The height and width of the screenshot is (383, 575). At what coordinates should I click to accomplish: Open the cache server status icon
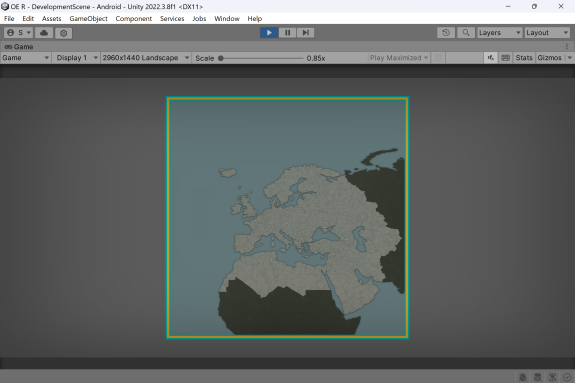click(x=538, y=377)
